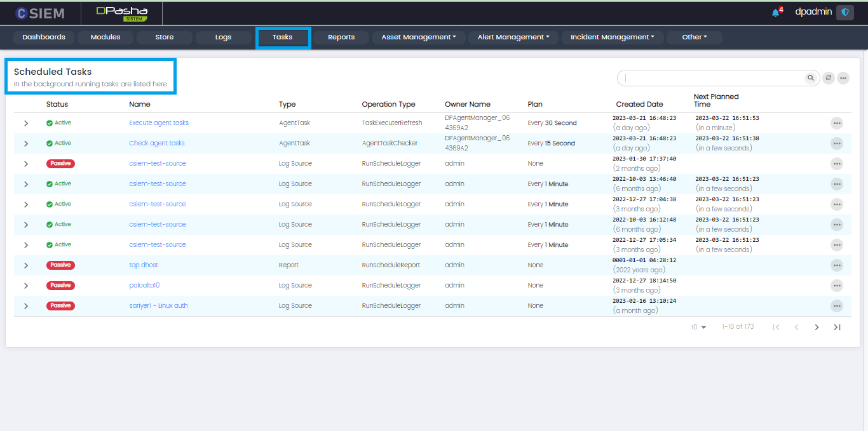Jump to last page of tasks
Image resolution: width=868 pixels, height=431 pixels.
coord(837,327)
